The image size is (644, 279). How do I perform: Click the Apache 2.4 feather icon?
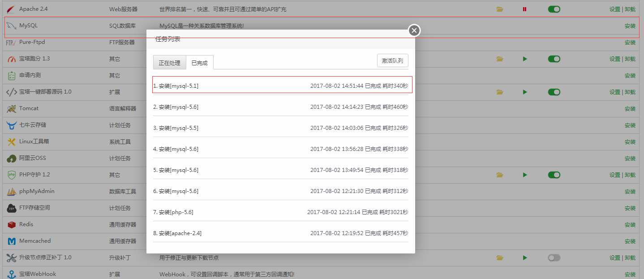click(x=11, y=9)
